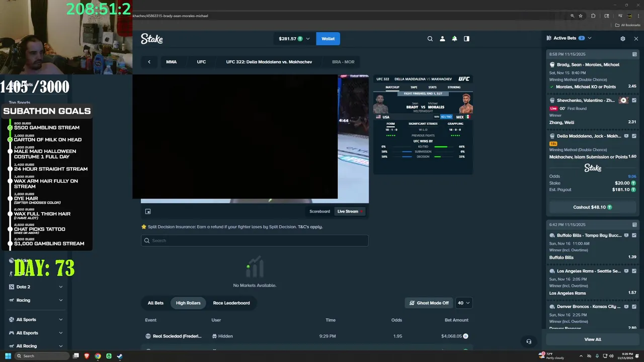Open stats chart icon for Denver Broncos bet
644x362 pixels.
pyautogui.click(x=634, y=307)
